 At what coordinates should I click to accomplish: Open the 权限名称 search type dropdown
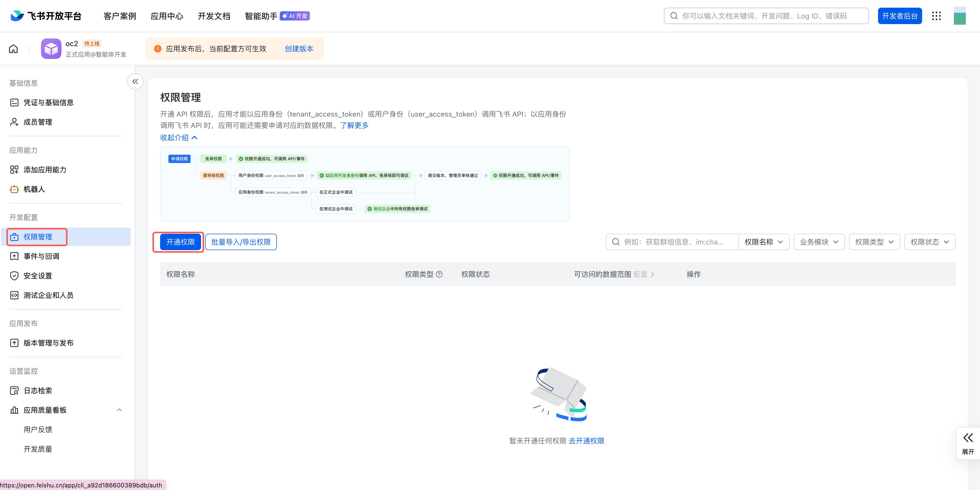click(x=764, y=242)
